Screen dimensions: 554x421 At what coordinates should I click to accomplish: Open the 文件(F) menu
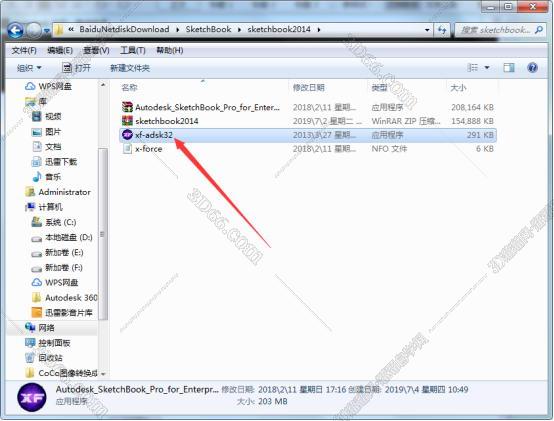point(24,51)
